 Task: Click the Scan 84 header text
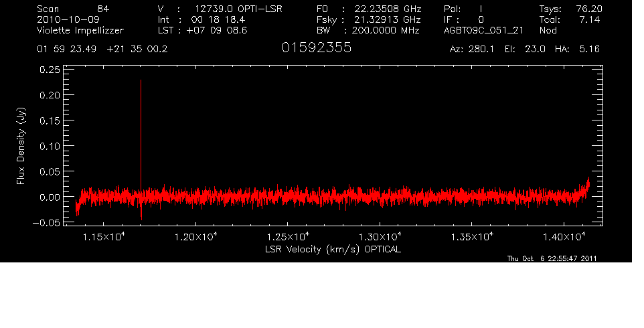pos(73,9)
